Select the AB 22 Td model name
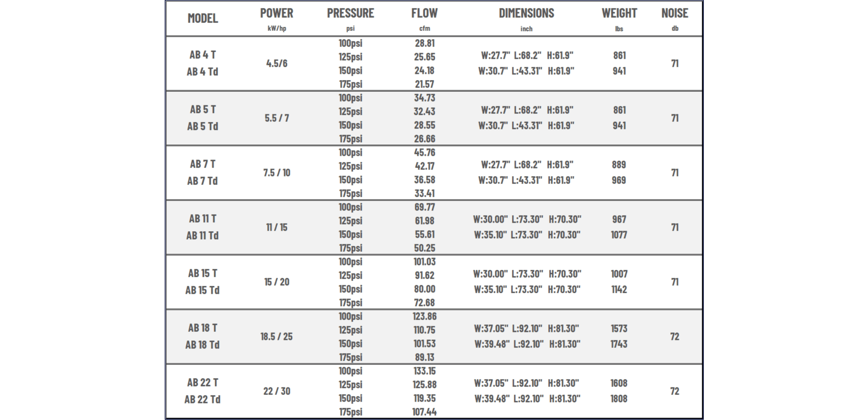 [202, 399]
